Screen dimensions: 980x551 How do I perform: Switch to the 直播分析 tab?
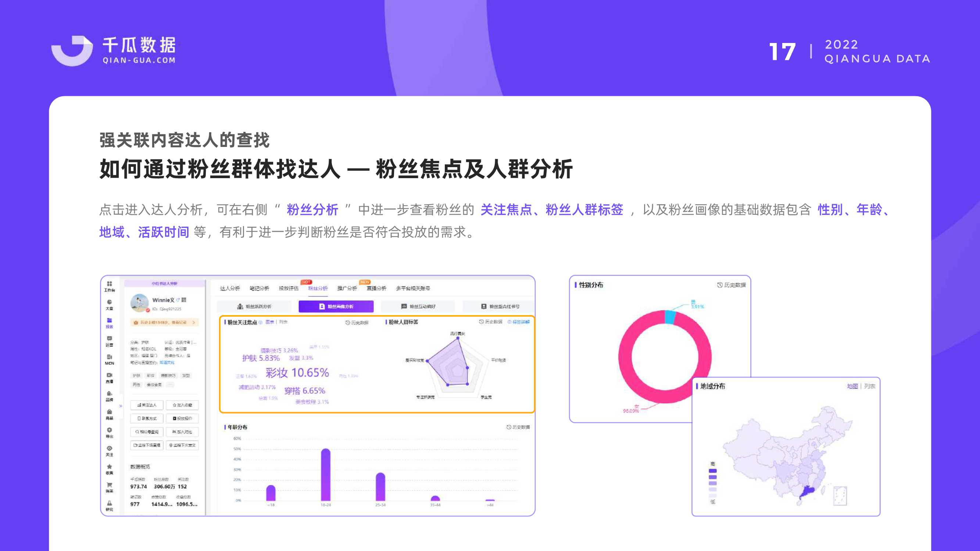click(x=376, y=288)
